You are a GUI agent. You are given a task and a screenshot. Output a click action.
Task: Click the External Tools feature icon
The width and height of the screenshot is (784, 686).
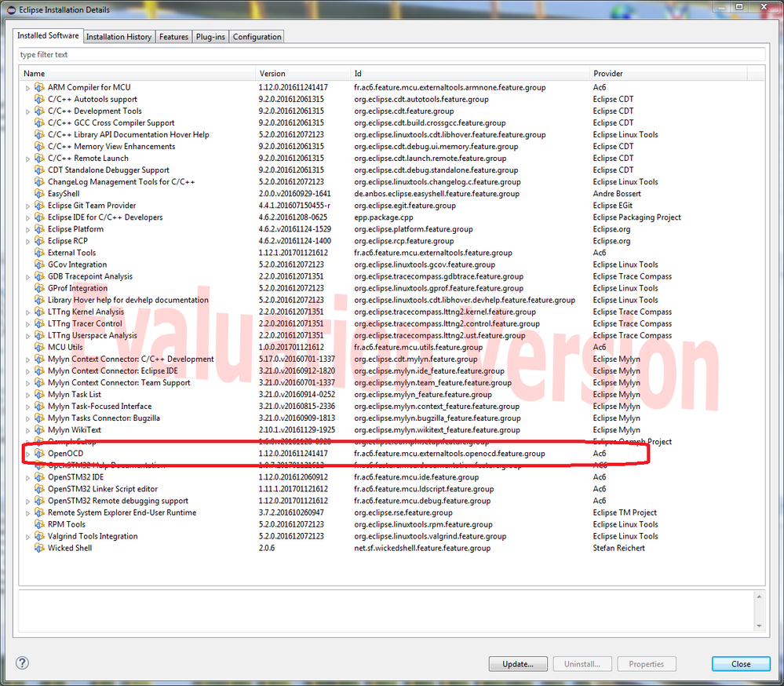[x=39, y=253]
